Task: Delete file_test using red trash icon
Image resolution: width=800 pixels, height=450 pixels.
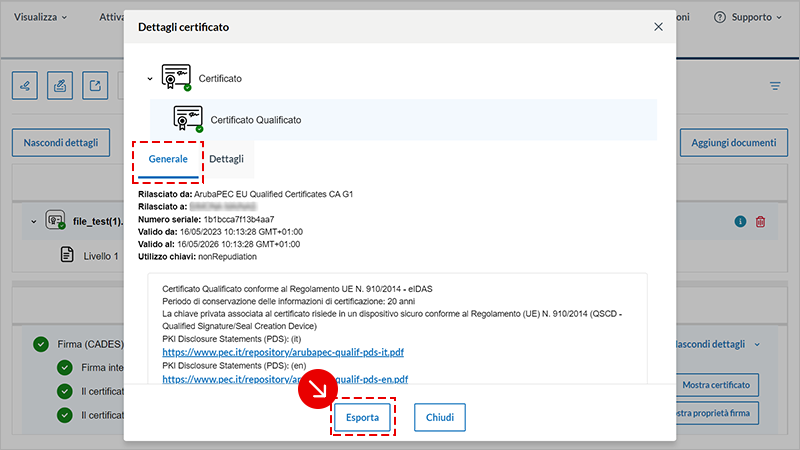Action: (761, 221)
